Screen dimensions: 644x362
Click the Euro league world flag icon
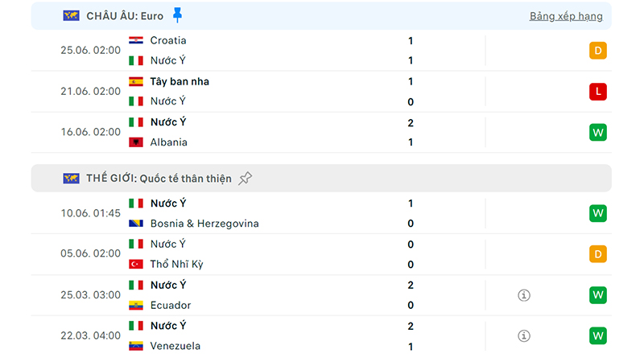click(x=71, y=16)
